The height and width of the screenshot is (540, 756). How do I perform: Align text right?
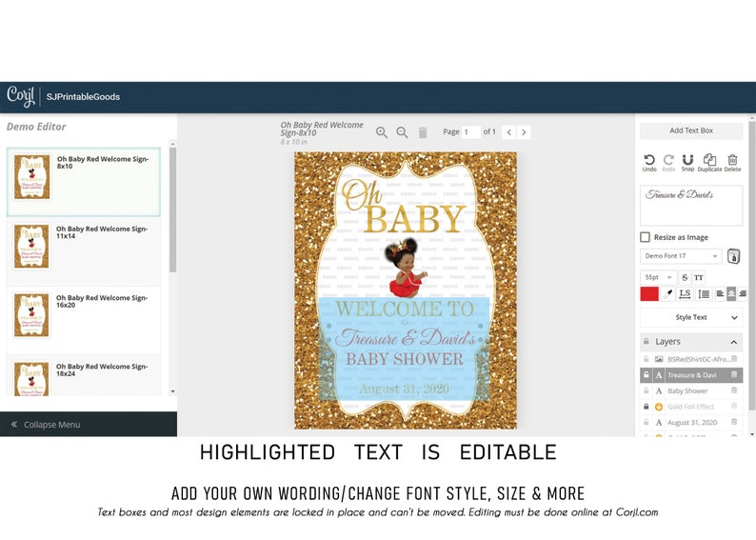743,293
